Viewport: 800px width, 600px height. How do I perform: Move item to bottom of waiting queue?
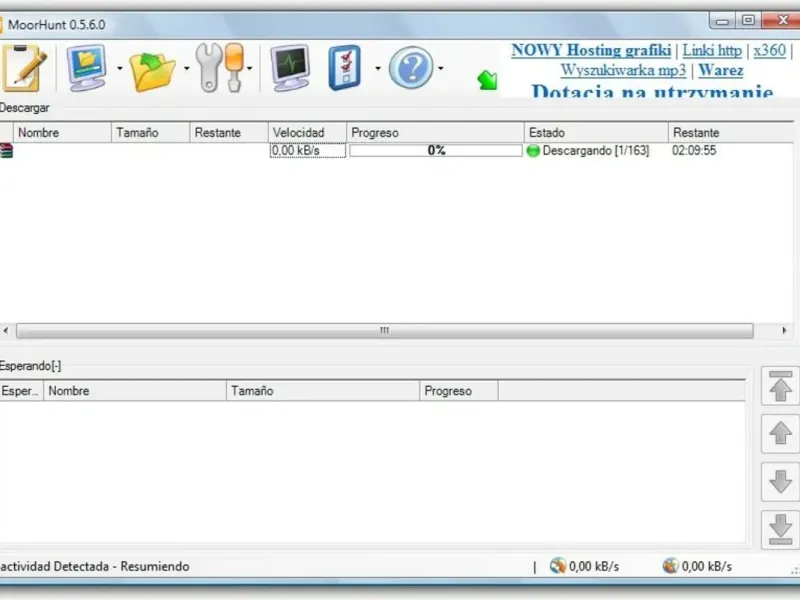[780, 530]
